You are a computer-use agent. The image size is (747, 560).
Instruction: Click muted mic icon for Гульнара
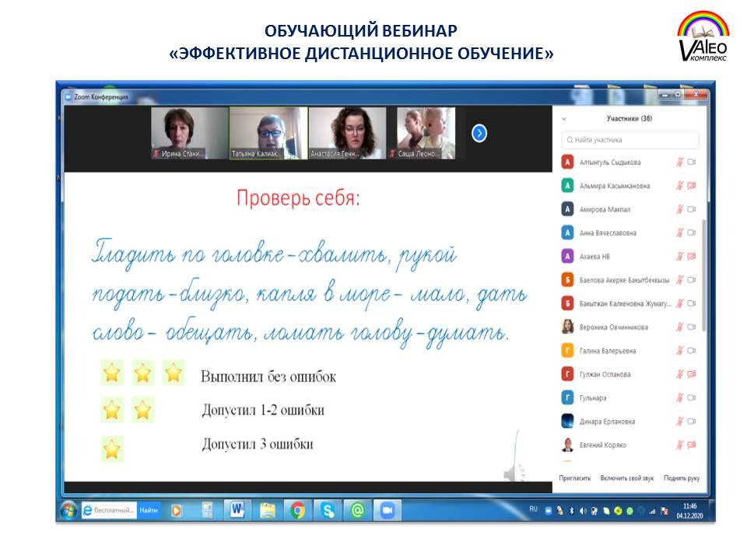pyautogui.click(x=680, y=398)
